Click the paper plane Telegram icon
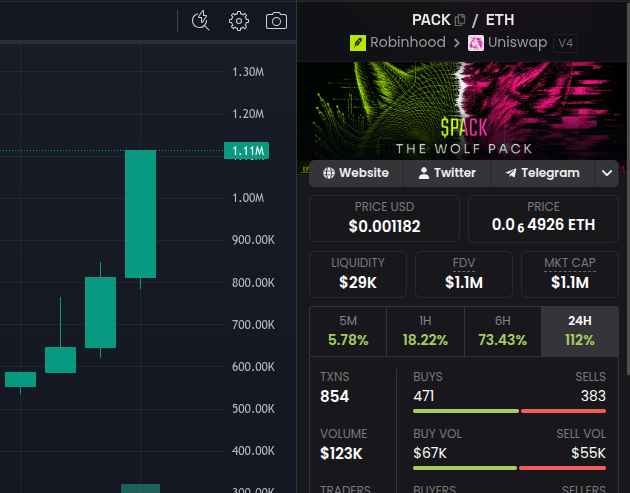Screen dimensions: 630x493 click(511, 173)
